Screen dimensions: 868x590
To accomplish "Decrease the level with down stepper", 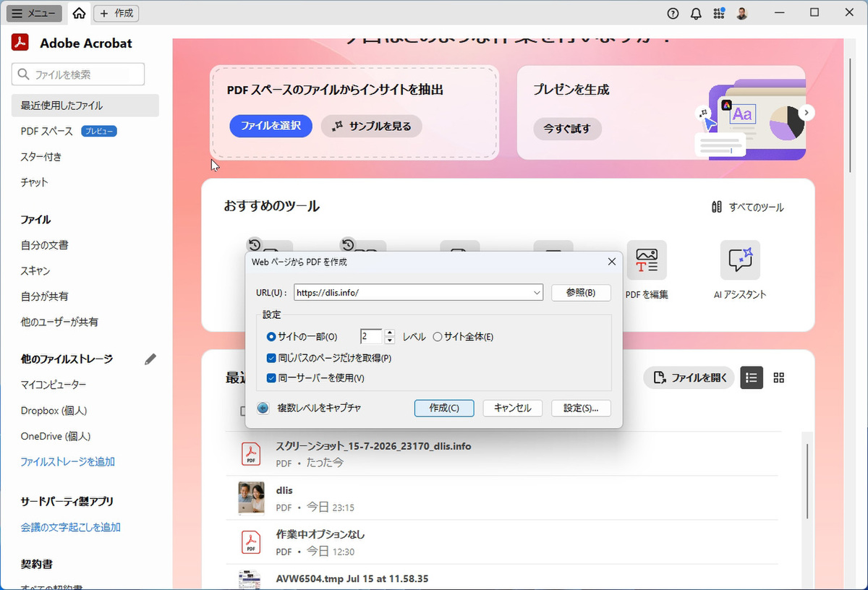I will 390,340.
